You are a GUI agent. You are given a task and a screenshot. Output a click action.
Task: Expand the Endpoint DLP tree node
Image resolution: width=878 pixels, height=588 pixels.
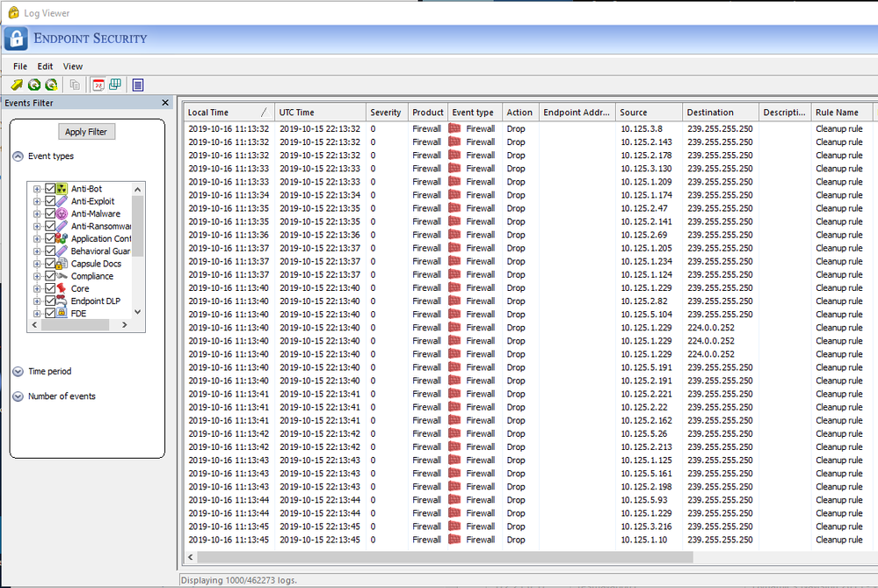(x=37, y=301)
